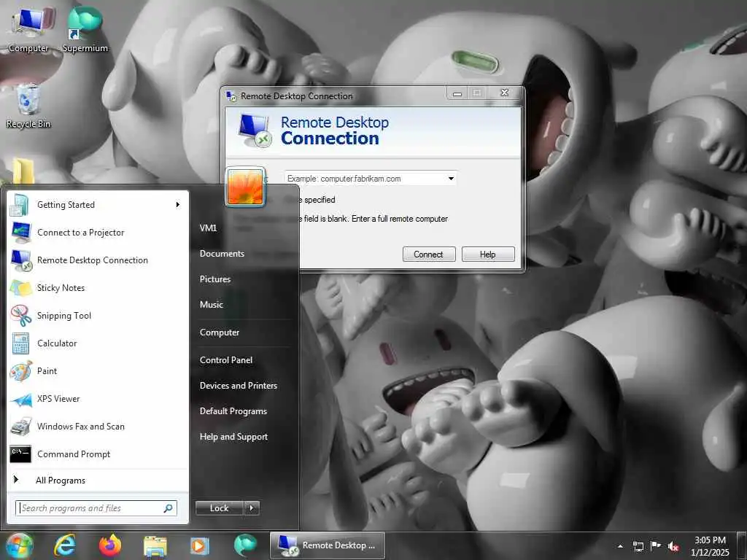
Task: Click the Snipping Tool scissors icon
Action: [x=21, y=316]
